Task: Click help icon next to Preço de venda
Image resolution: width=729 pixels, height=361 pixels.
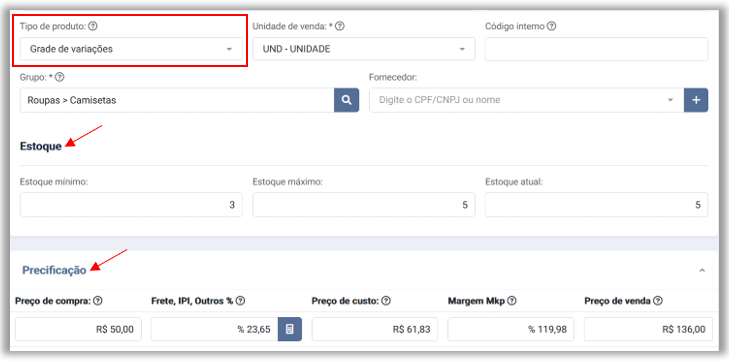Action: (657, 301)
